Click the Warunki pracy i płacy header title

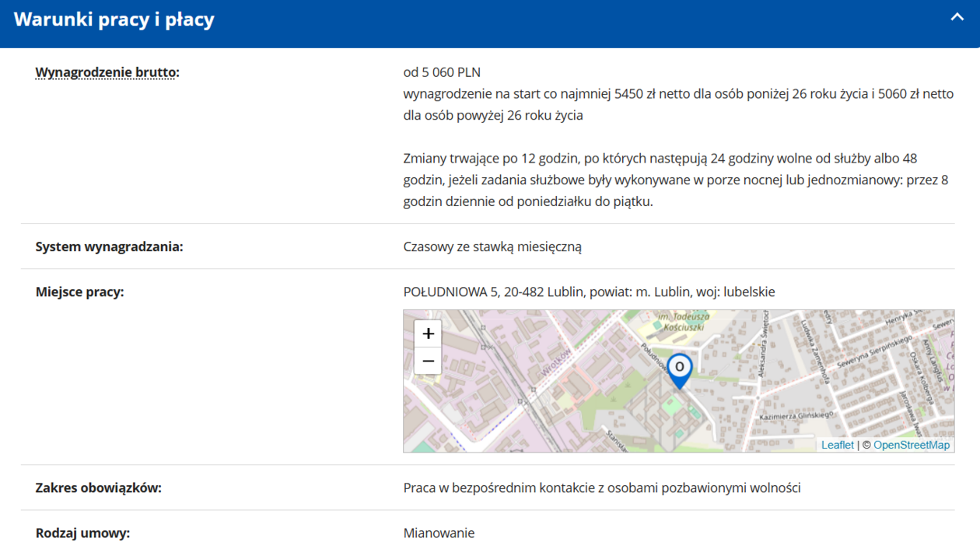click(114, 19)
